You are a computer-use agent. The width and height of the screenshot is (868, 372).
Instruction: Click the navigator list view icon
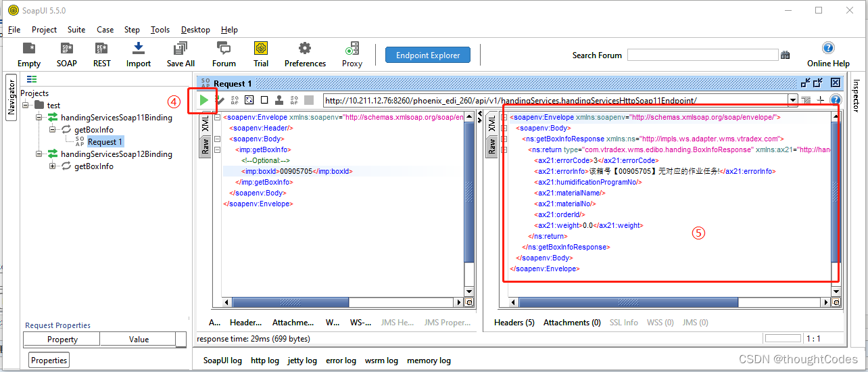[31, 80]
